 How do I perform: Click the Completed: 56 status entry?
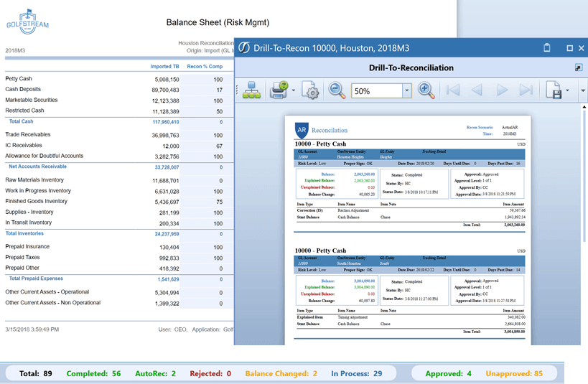[x=94, y=374]
